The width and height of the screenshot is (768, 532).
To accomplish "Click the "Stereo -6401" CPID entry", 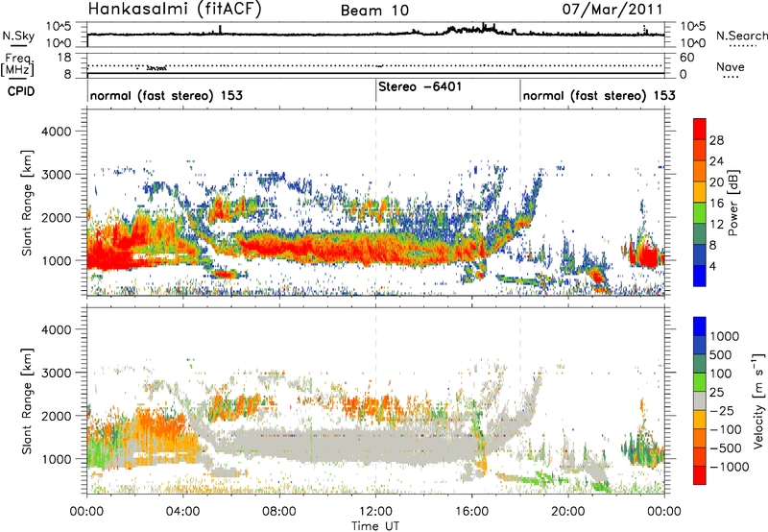I will click(x=420, y=86).
